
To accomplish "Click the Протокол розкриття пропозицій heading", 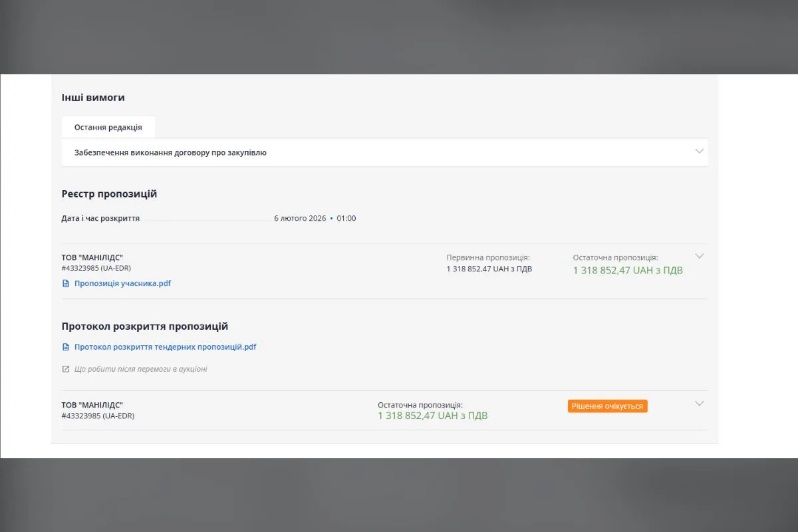I will 144,327.
